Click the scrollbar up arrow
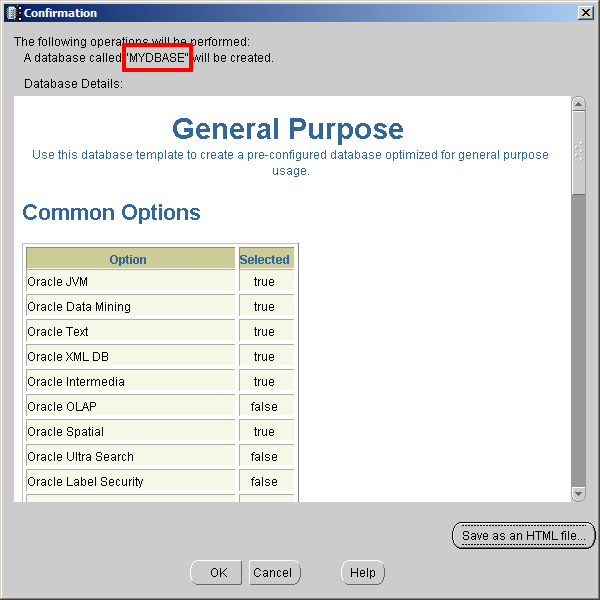The image size is (600, 600). click(578, 104)
